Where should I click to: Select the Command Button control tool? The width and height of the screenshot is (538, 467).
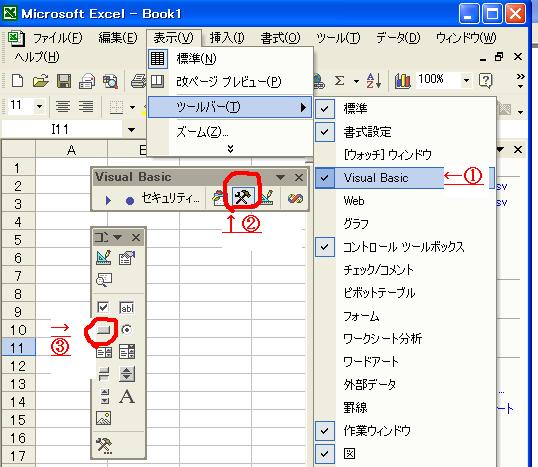pos(103,330)
